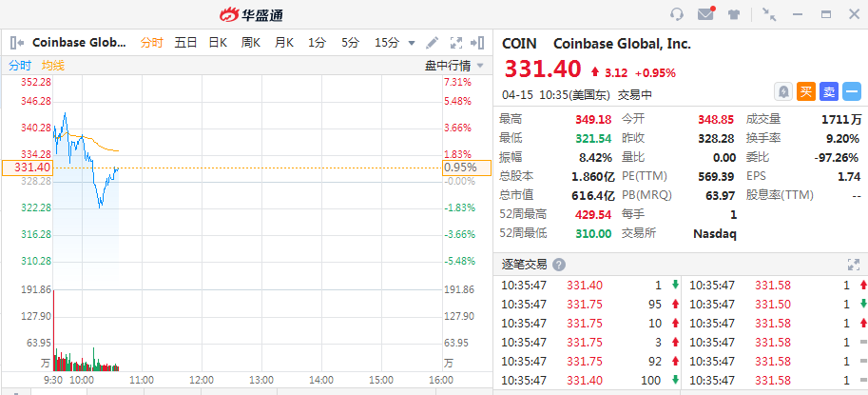Open the 15分 period dropdown arrow
The image size is (868, 395).
click(x=412, y=43)
